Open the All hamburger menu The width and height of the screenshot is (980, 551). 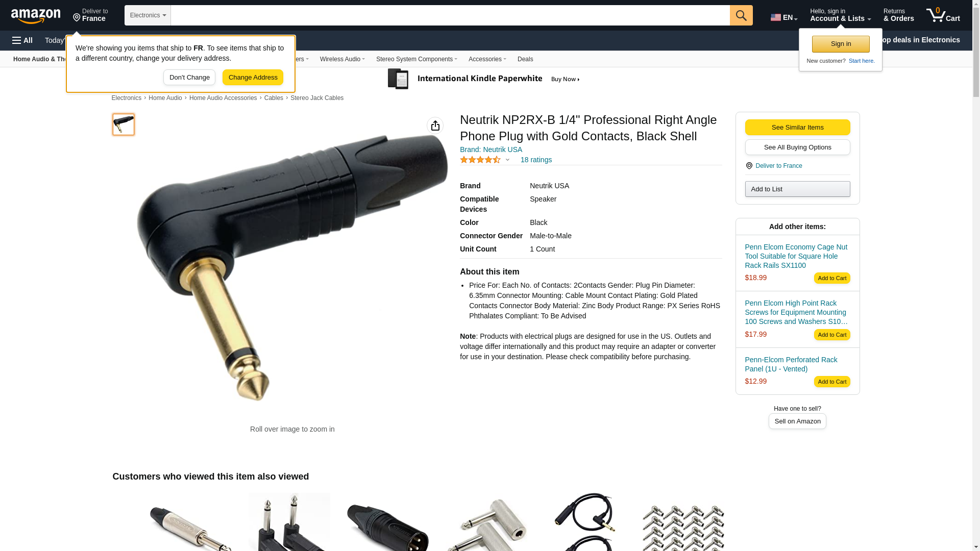(x=22, y=40)
